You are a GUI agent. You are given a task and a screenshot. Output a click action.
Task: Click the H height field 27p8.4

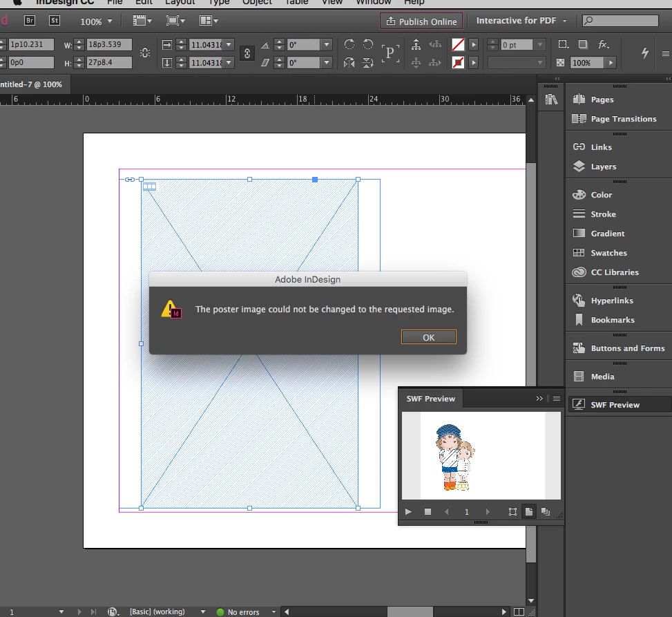click(x=109, y=63)
